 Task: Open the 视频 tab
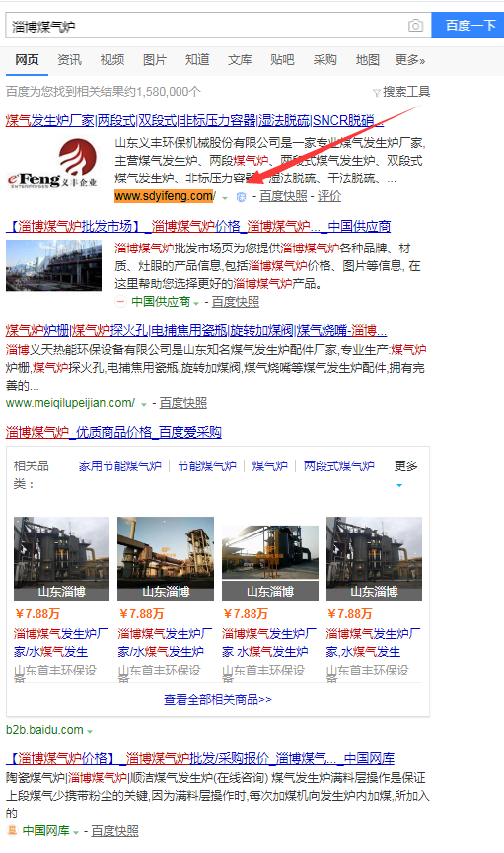pos(112,60)
